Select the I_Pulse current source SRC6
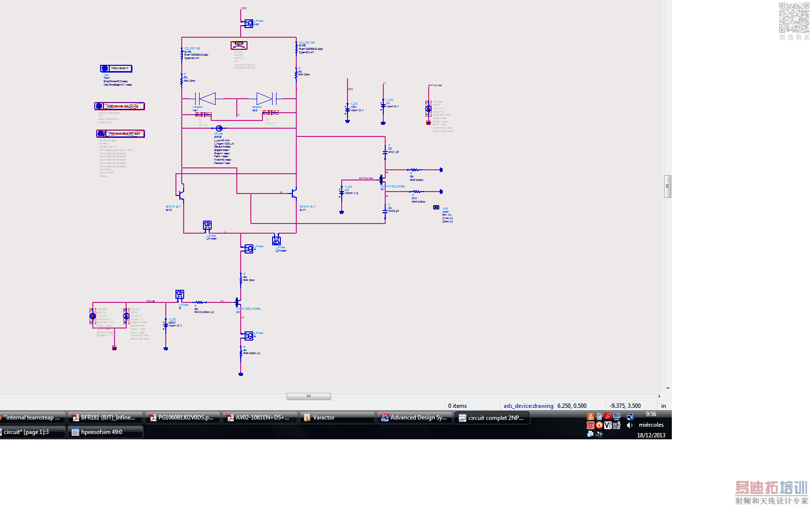 pyautogui.click(x=219, y=128)
